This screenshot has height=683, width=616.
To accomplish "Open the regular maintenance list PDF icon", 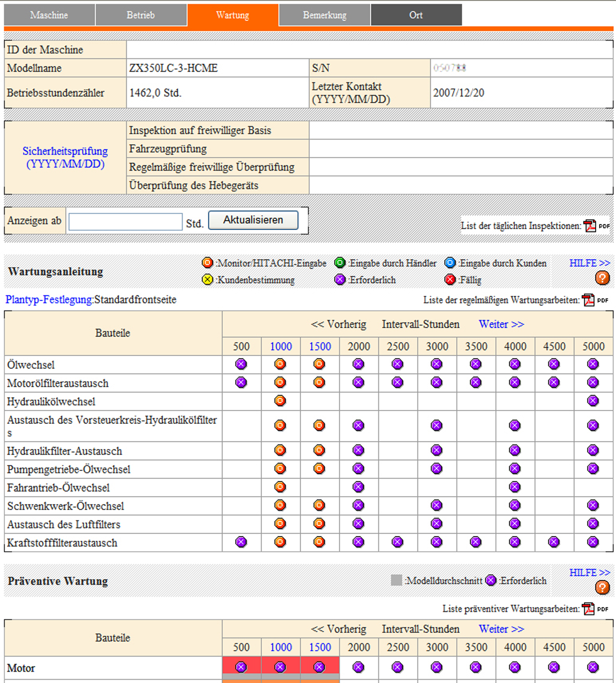I will [x=588, y=300].
